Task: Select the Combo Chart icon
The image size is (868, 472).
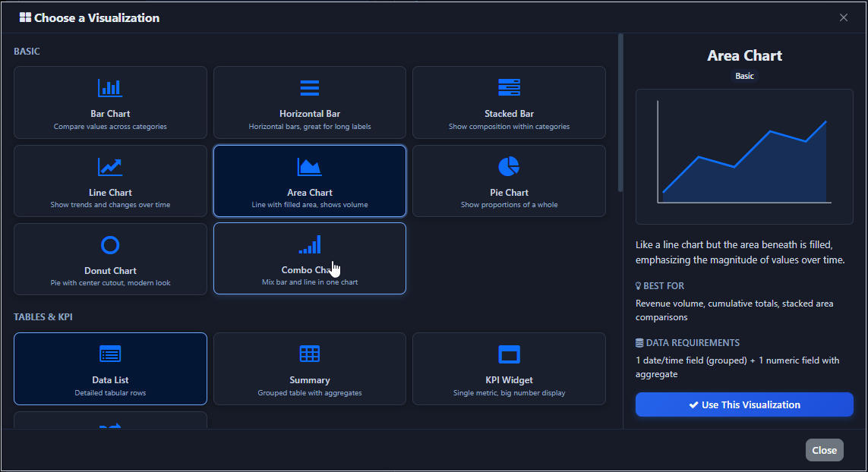Action: point(309,244)
